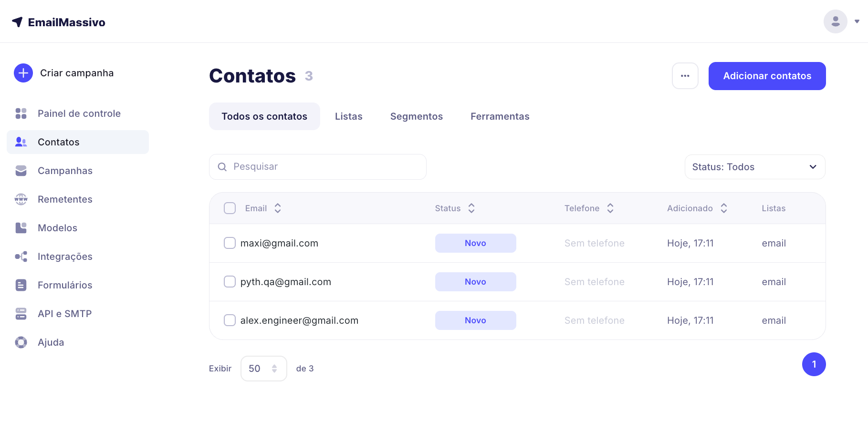Click the Modelos sidebar icon
Screen dimensions: 868x421
tap(21, 228)
